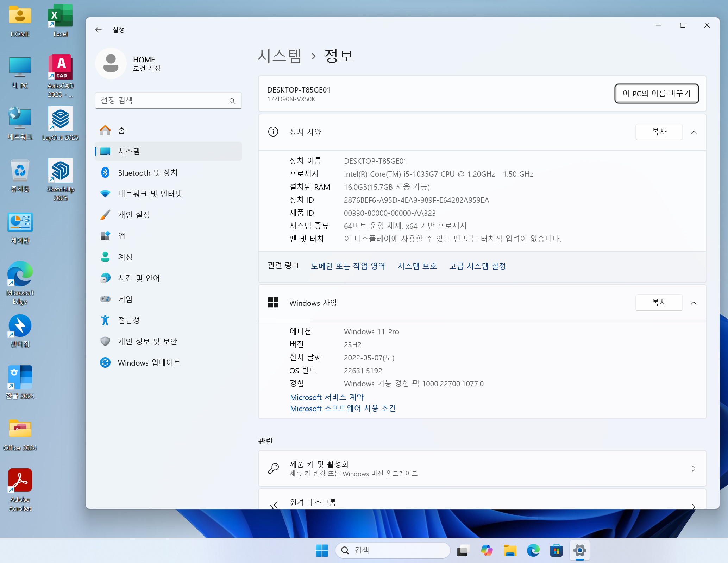The width and height of the screenshot is (728, 563).
Task: Click model text 17ZD90N-VX50K
Action: pos(291,99)
